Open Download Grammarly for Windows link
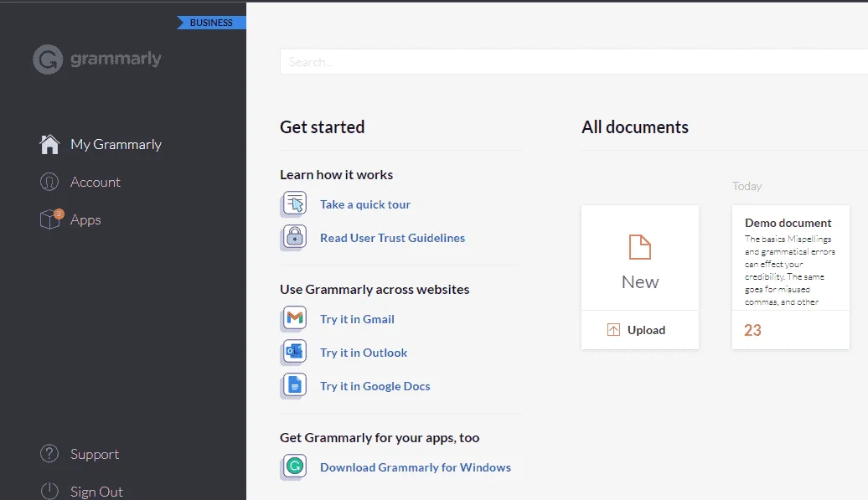 pos(416,467)
